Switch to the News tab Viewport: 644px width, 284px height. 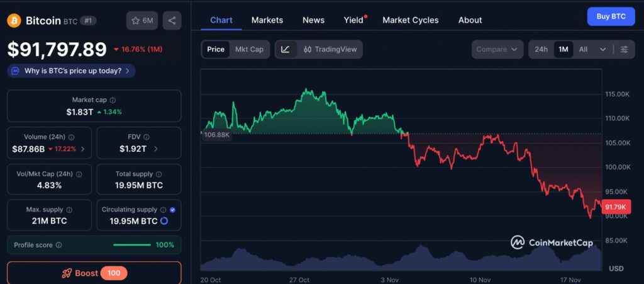313,20
